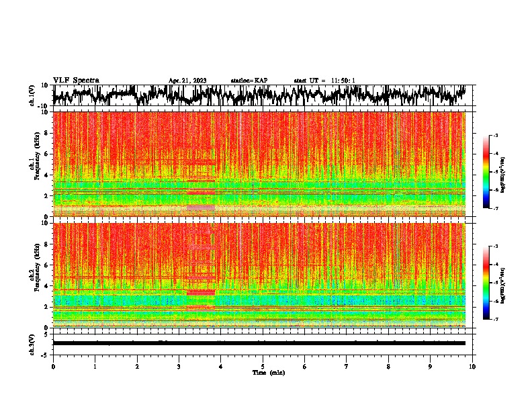Viewport: 532px width, 411px height.
Task: Click the "4" tick on the time axis
Action: (221, 367)
